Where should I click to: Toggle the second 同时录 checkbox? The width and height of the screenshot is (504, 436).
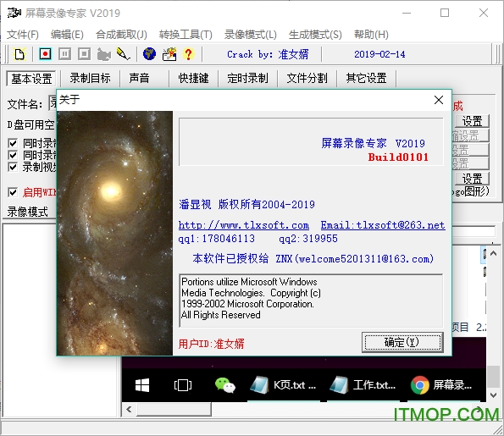(x=13, y=155)
